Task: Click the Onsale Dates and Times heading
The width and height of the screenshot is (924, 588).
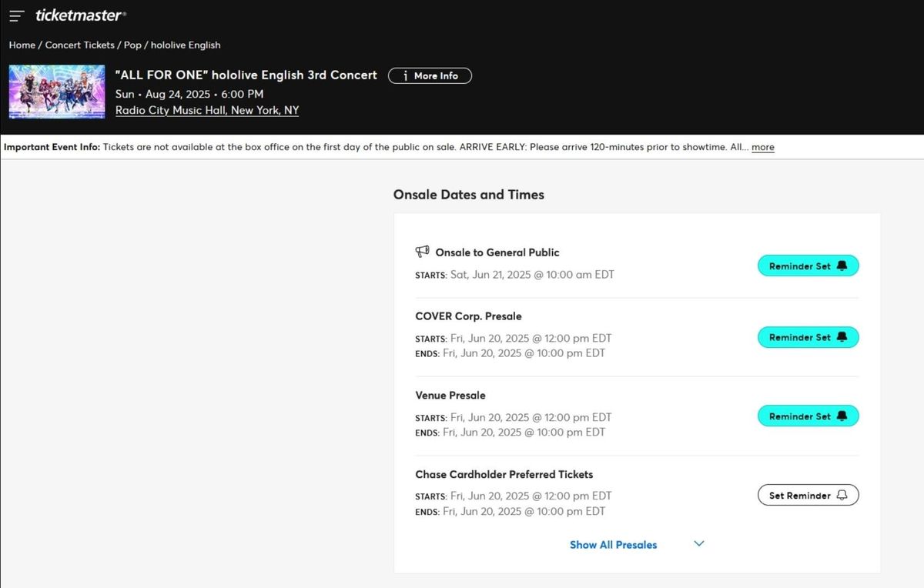Action: [469, 195]
